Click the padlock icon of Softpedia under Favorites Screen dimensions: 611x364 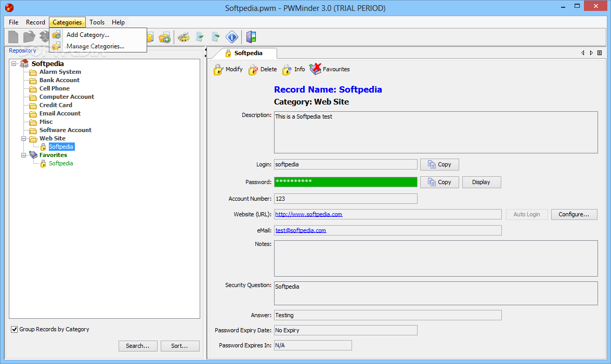pyautogui.click(x=43, y=164)
